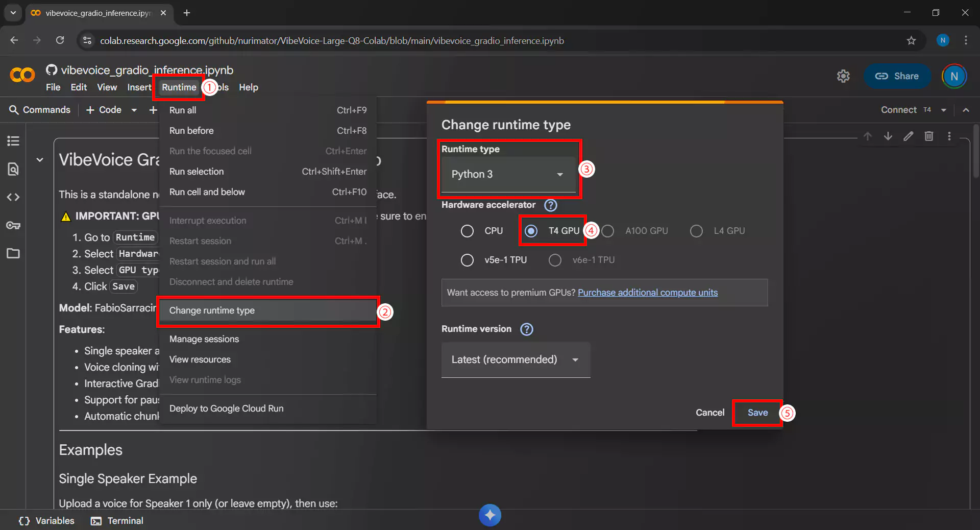The height and width of the screenshot is (530, 980).
Task: Open the Runtime type dropdown showing Python 3
Action: click(508, 174)
